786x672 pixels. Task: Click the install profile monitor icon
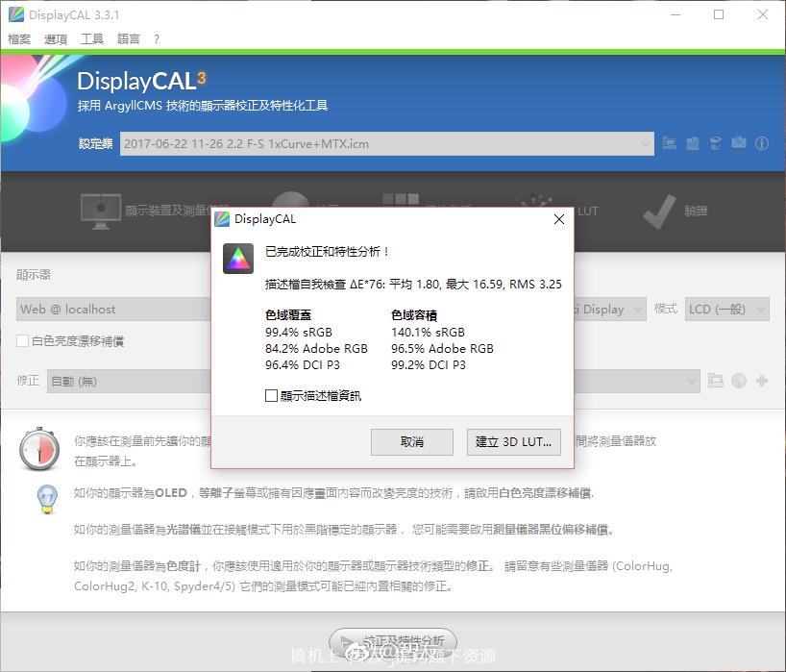pos(670,142)
